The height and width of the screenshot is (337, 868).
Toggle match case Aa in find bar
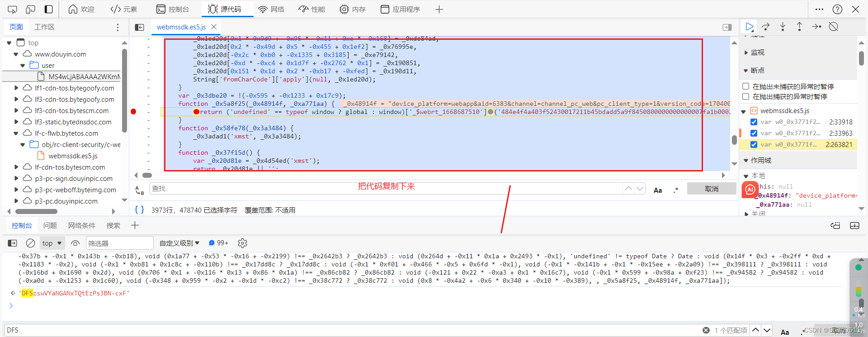(x=658, y=190)
